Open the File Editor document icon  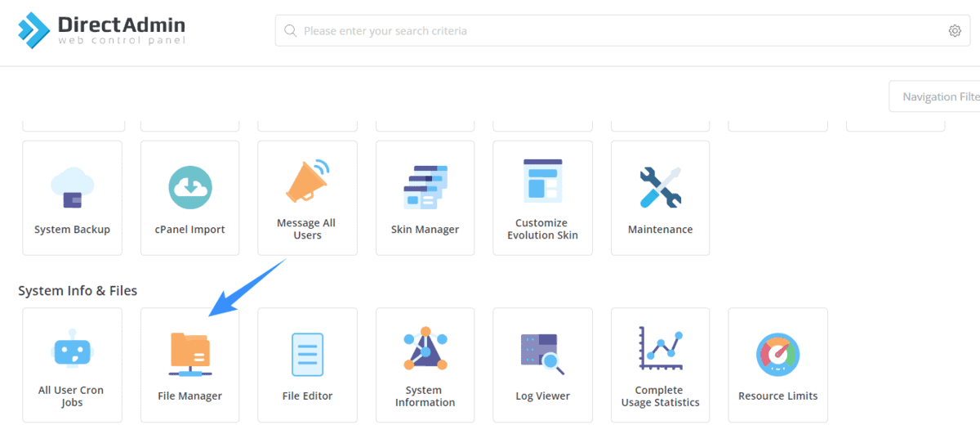point(307,355)
